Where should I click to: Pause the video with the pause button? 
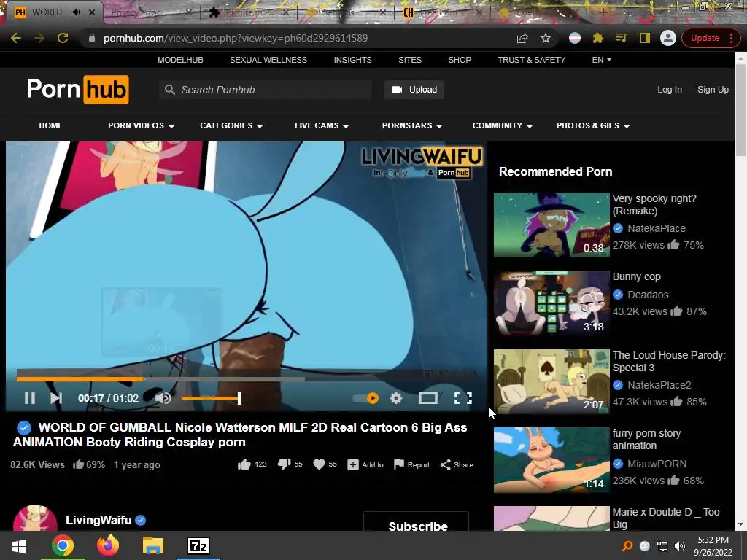coord(29,398)
